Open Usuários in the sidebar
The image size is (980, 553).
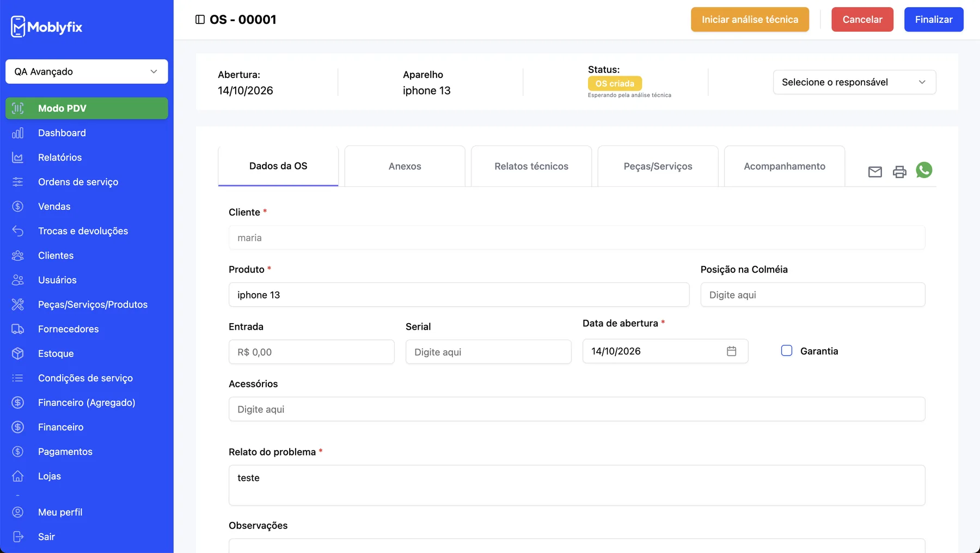(x=87, y=280)
